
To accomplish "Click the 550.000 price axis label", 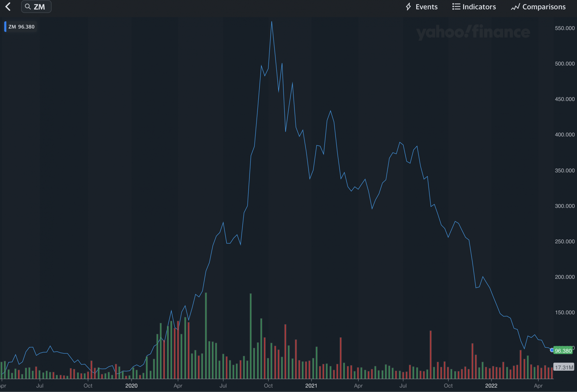I will [565, 28].
